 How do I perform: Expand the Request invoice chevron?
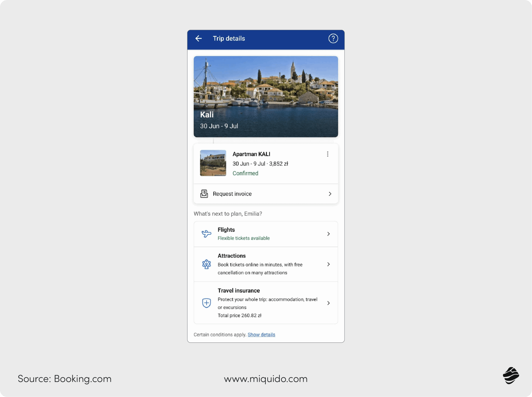(x=330, y=194)
